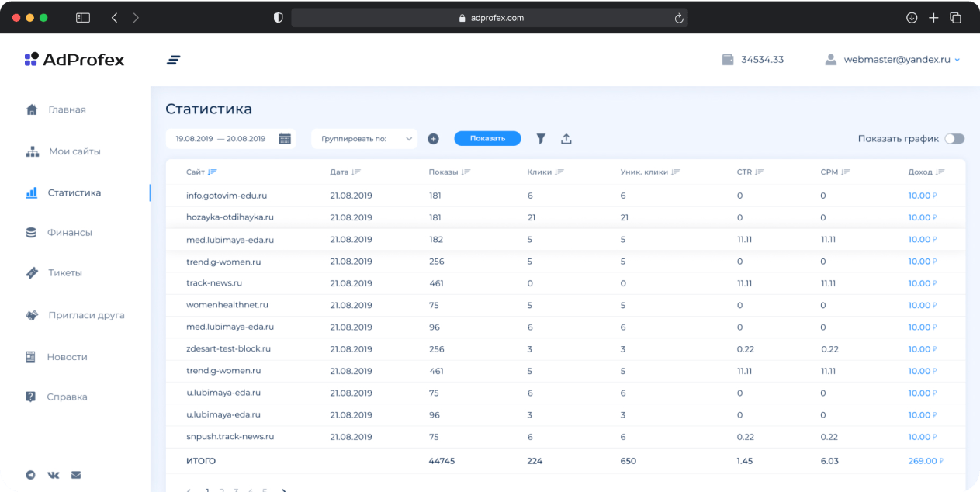Go forward with Safari forward arrow
The height and width of the screenshot is (492, 980).
pyautogui.click(x=136, y=17)
